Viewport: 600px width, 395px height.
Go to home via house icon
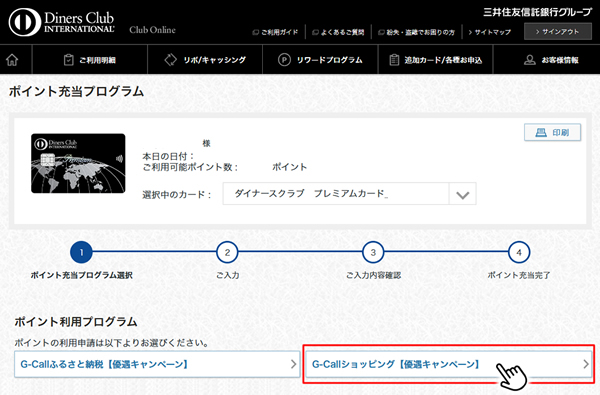[x=12, y=60]
